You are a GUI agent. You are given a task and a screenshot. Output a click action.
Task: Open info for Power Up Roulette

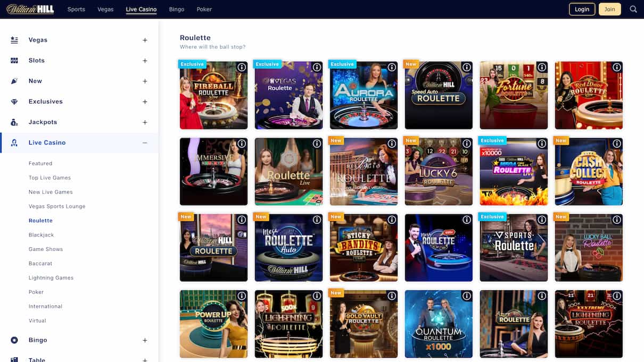tap(242, 296)
